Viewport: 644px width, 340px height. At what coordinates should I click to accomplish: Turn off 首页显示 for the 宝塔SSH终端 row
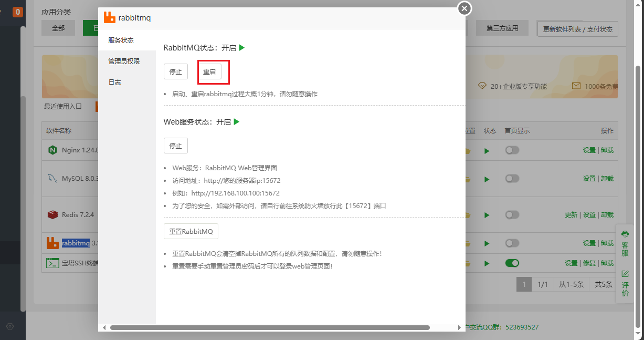tap(512, 263)
